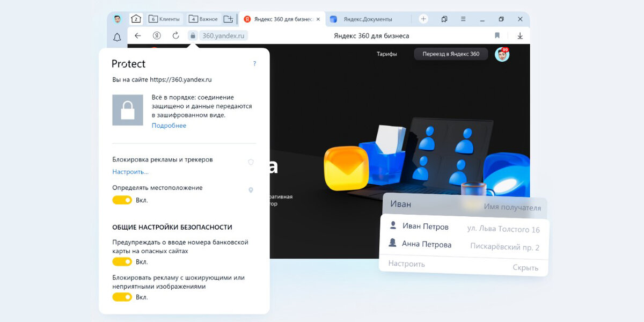Click the ОБЩИЕ НАСТРОЙКИ БЕЗОПАСНОСТИ heading
The width and height of the screenshot is (644, 322).
point(172,227)
